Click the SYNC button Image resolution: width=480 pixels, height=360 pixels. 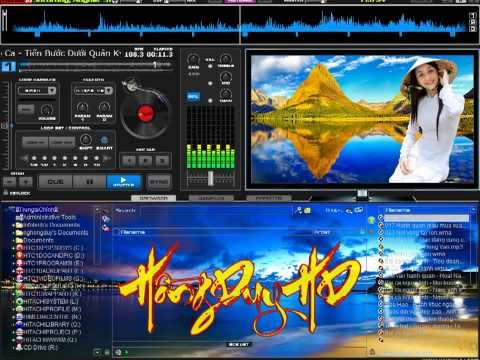(x=159, y=182)
